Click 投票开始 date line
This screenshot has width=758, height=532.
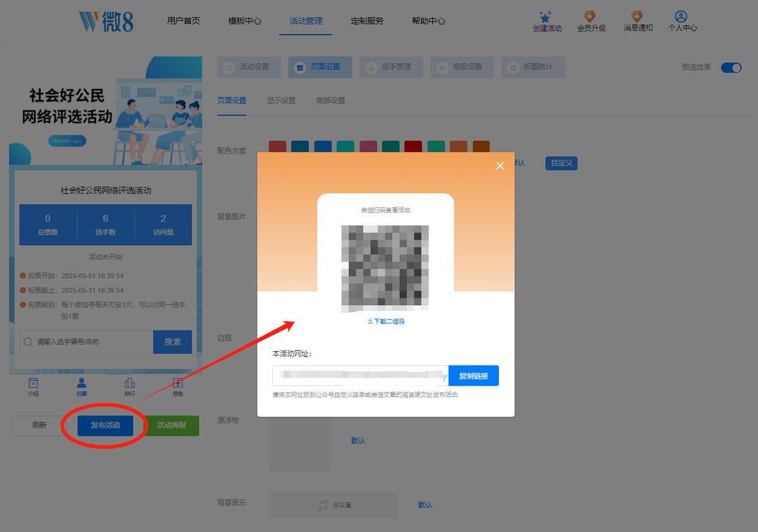[x=71, y=276]
